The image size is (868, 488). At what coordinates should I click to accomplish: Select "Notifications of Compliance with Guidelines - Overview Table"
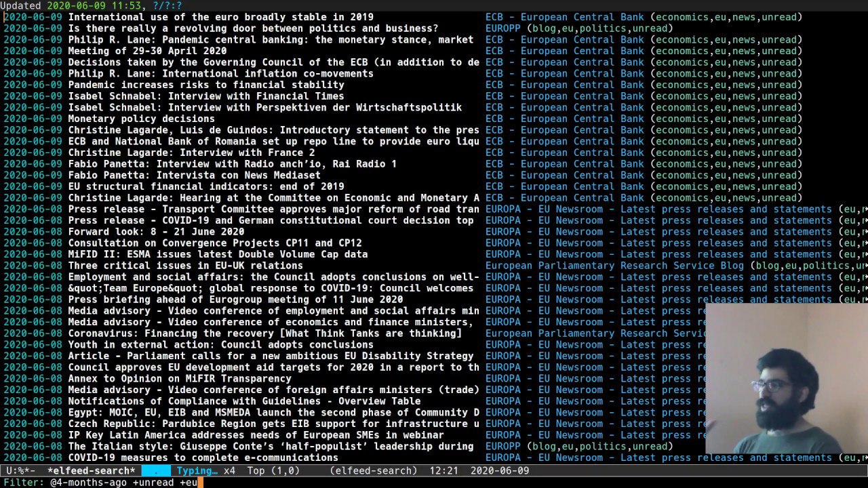tap(244, 401)
